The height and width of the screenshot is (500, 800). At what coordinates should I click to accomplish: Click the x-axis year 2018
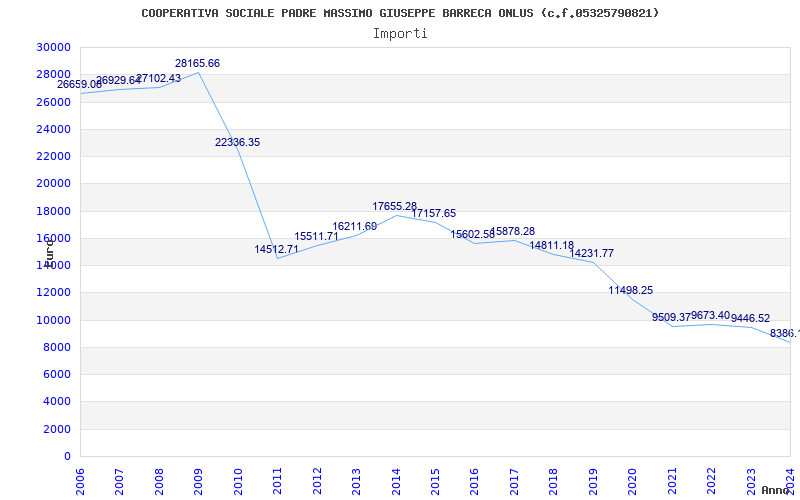tap(554, 480)
